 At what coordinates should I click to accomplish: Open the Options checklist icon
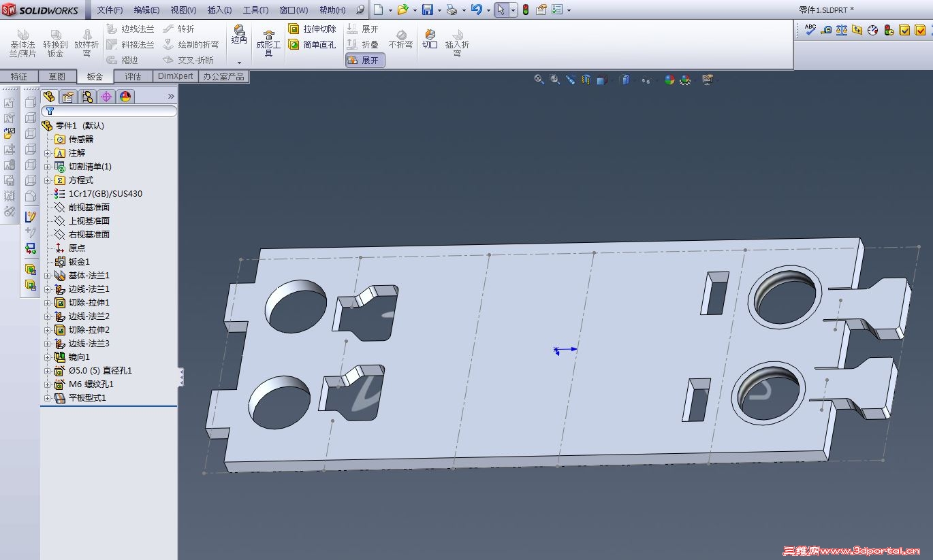point(557,10)
